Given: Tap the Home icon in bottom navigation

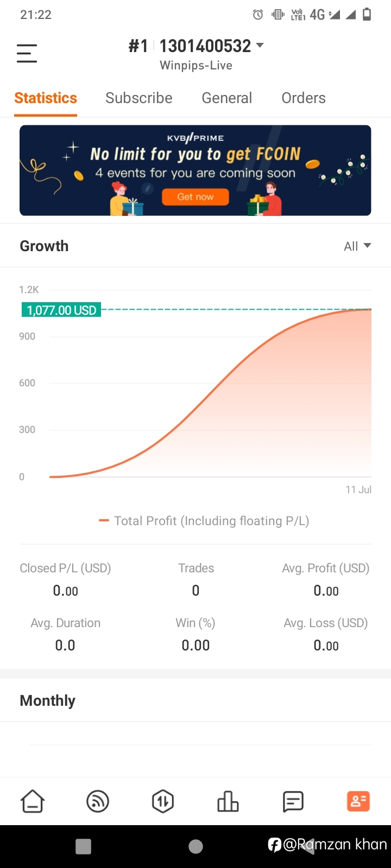Looking at the screenshot, I should 33,801.
